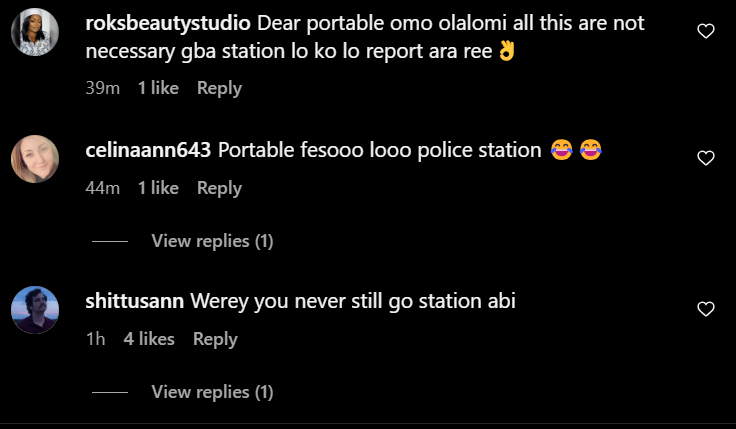Click the celinaann643 username
This screenshot has height=429, width=736.
coord(149,150)
